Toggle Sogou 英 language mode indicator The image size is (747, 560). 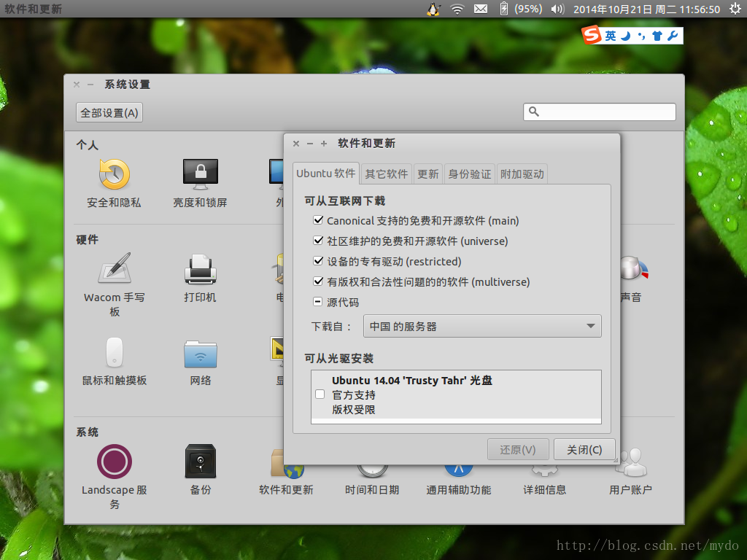pyautogui.click(x=611, y=36)
